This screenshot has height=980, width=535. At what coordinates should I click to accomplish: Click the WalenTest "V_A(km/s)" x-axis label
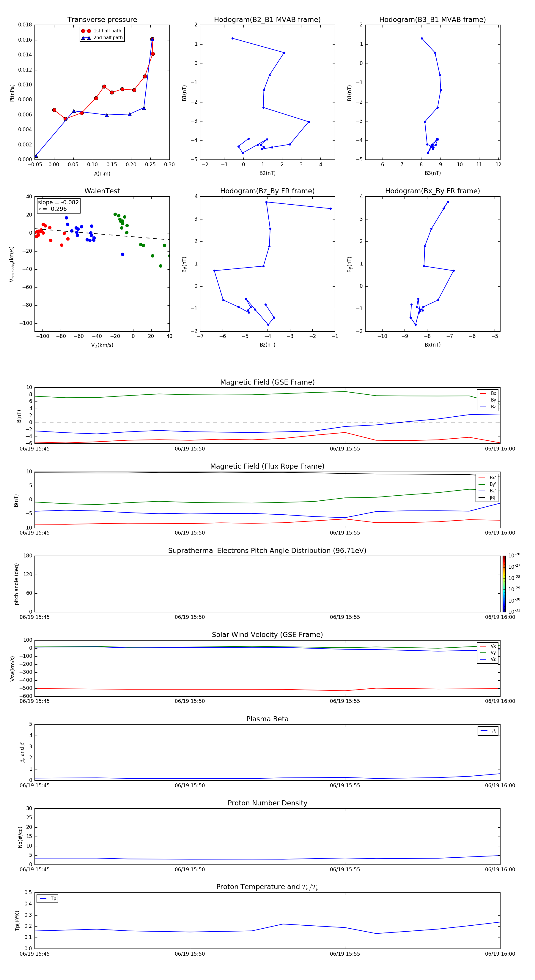[x=102, y=345]
